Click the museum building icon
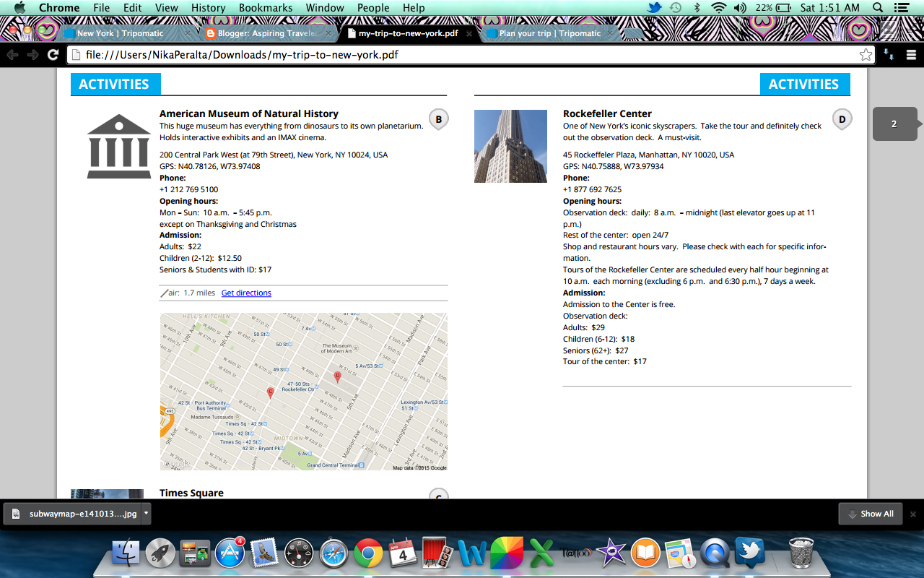Screen dimensions: 924x578 click(x=119, y=147)
